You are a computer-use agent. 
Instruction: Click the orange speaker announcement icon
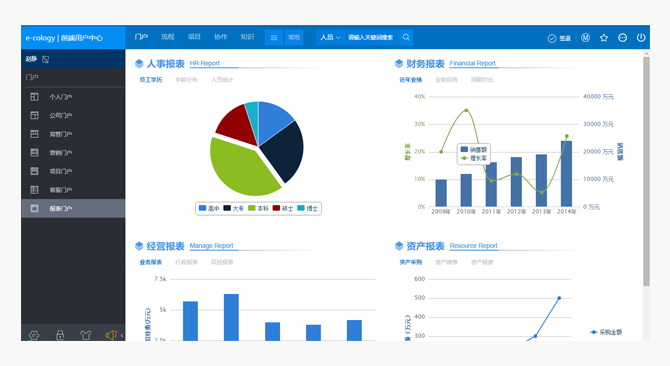[x=111, y=335]
